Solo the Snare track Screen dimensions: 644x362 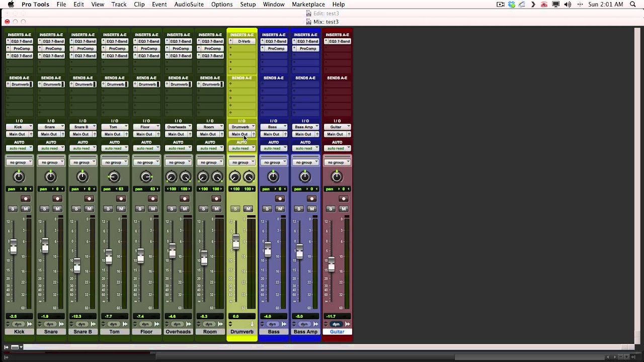click(x=44, y=209)
